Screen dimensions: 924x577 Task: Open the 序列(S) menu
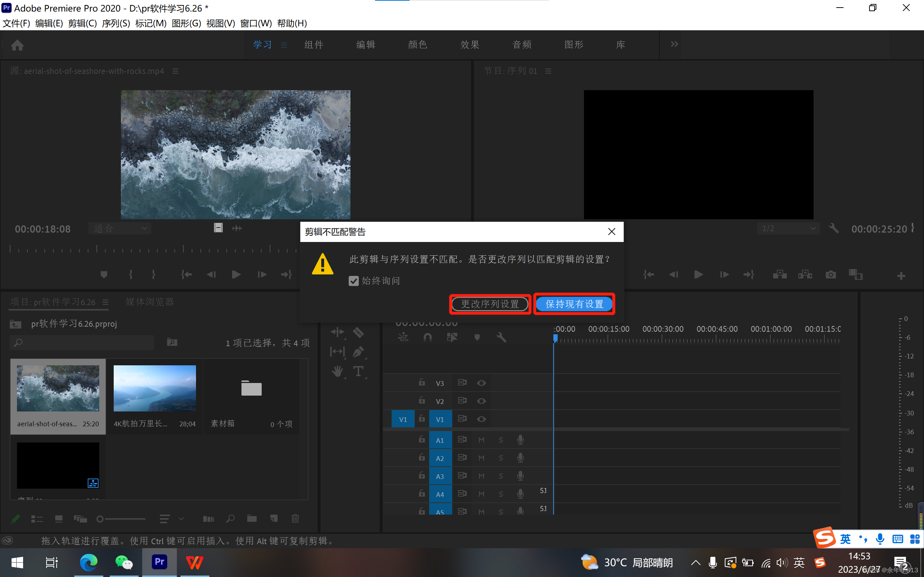point(116,23)
